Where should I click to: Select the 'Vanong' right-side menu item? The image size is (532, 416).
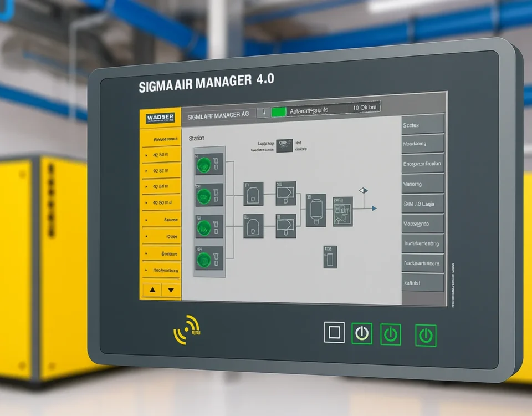[422, 184]
